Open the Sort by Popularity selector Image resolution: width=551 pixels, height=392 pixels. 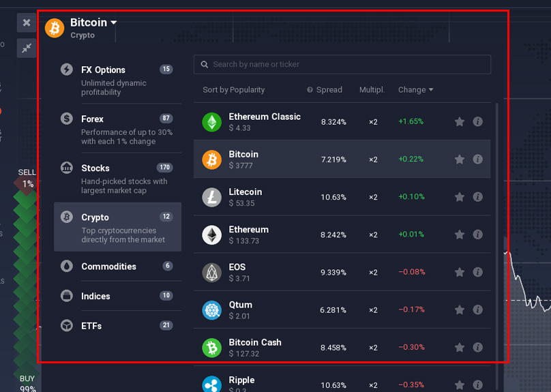(233, 90)
